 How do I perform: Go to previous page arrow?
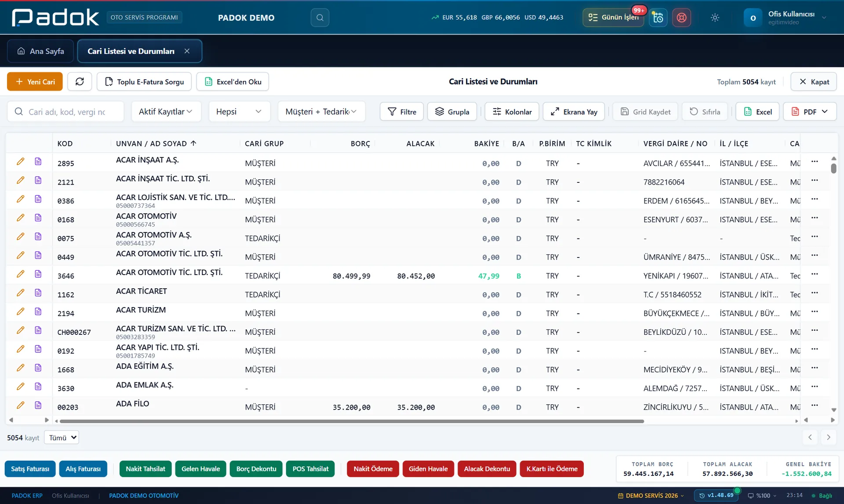click(x=810, y=437)
